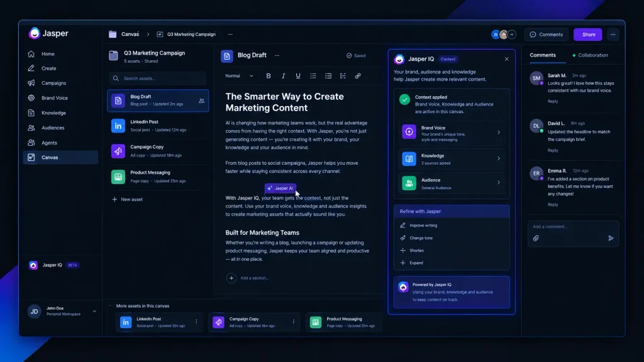Click the Search assets field
This screenshot has width=644, height=362.
pos(158,79)
